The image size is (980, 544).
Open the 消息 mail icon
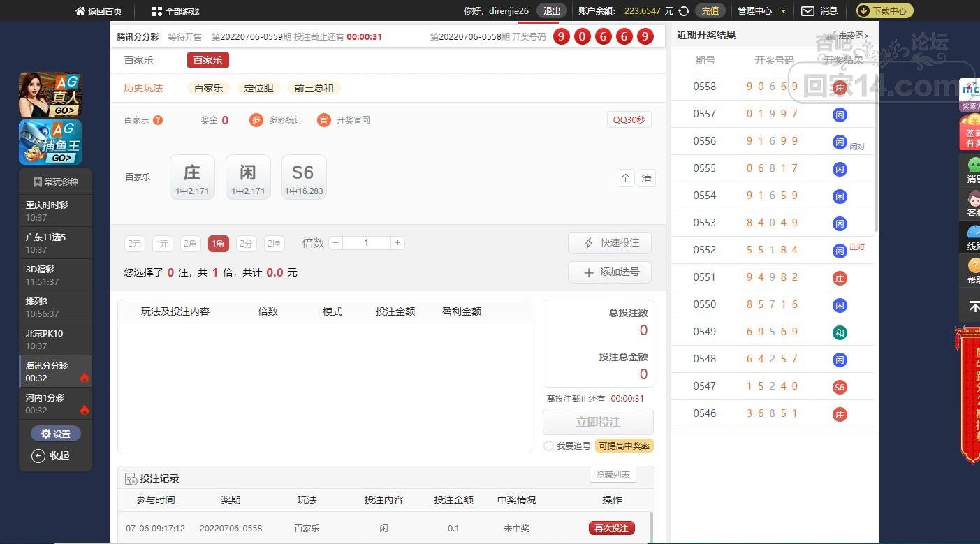tap(807, 11)
